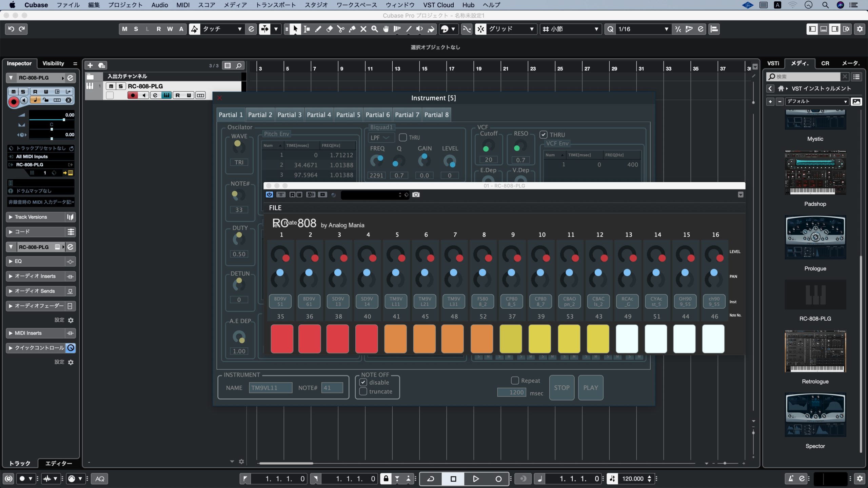Click transport Stop button
The image size is (868, 488).
click(453, 479)
